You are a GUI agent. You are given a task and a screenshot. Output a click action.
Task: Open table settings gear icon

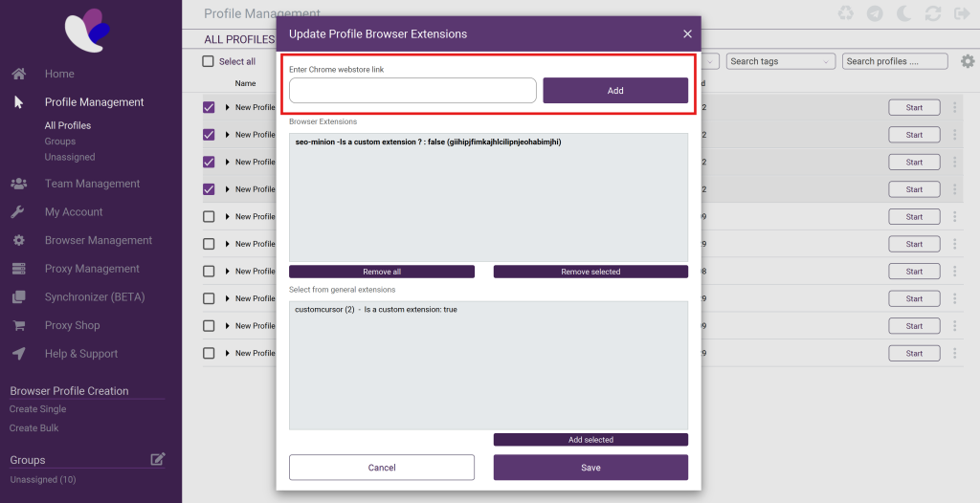coord(968,61)
